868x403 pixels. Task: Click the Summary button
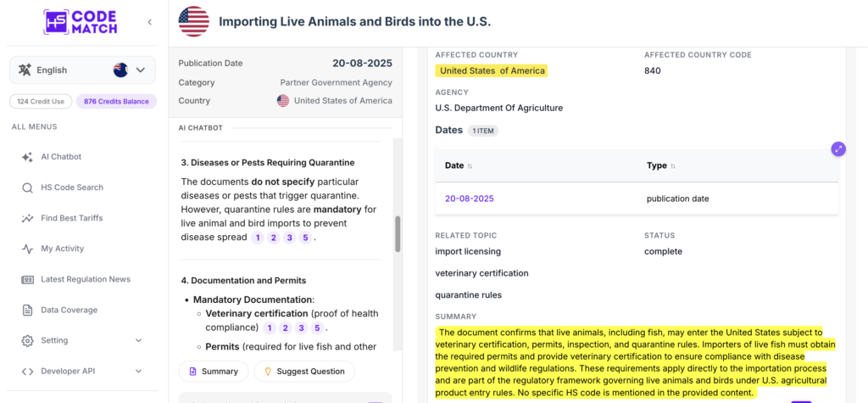[213, 372]
